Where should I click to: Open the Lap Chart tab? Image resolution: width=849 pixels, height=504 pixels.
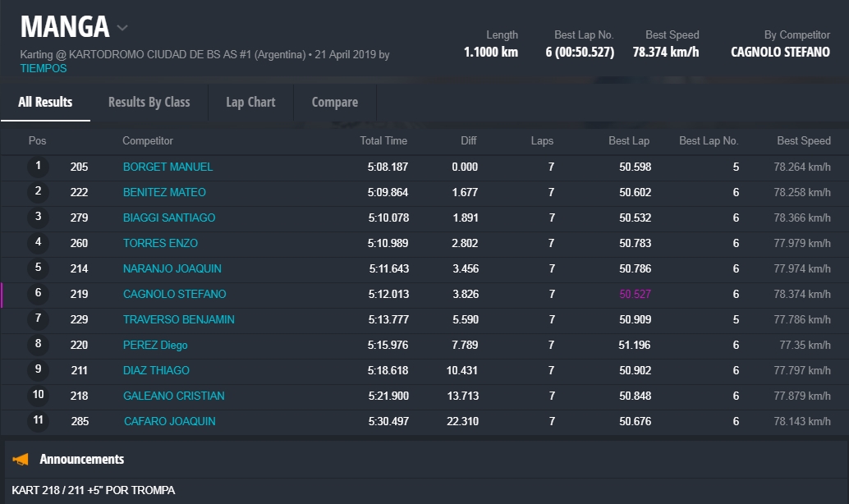[x=250, y=103]
